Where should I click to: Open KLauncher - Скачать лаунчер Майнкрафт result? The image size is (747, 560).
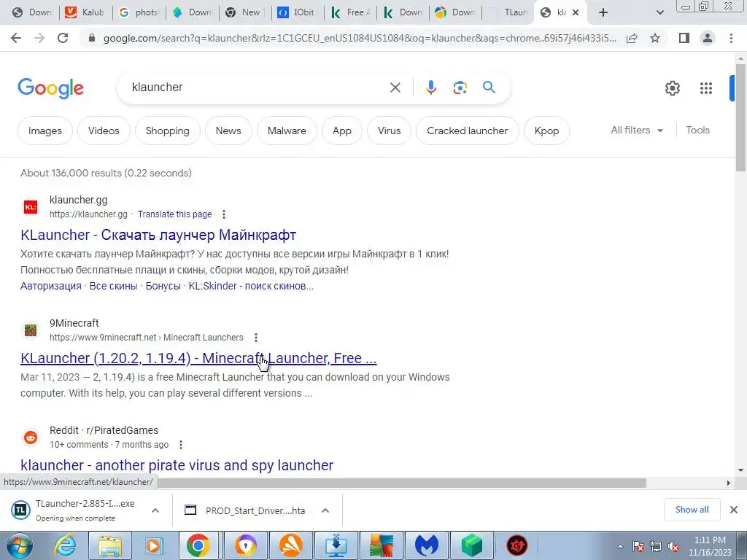tap(158, 235)
